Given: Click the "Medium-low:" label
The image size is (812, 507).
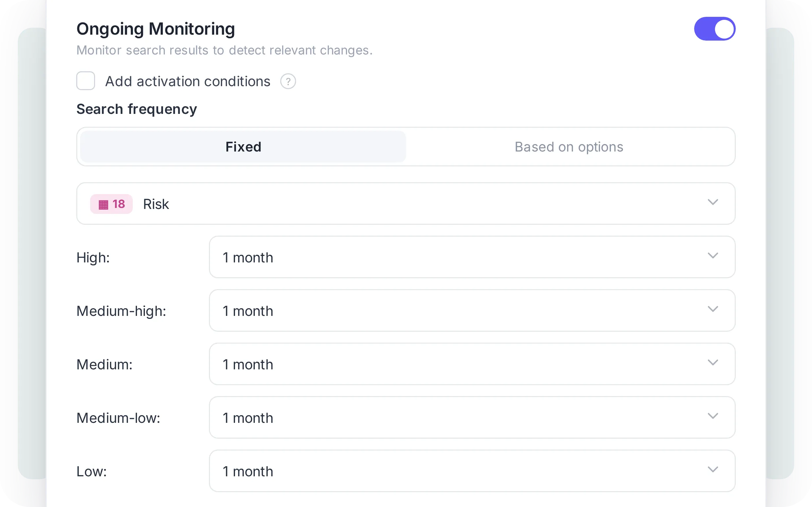Looking at the screenshot, I should tap(118, 418).
